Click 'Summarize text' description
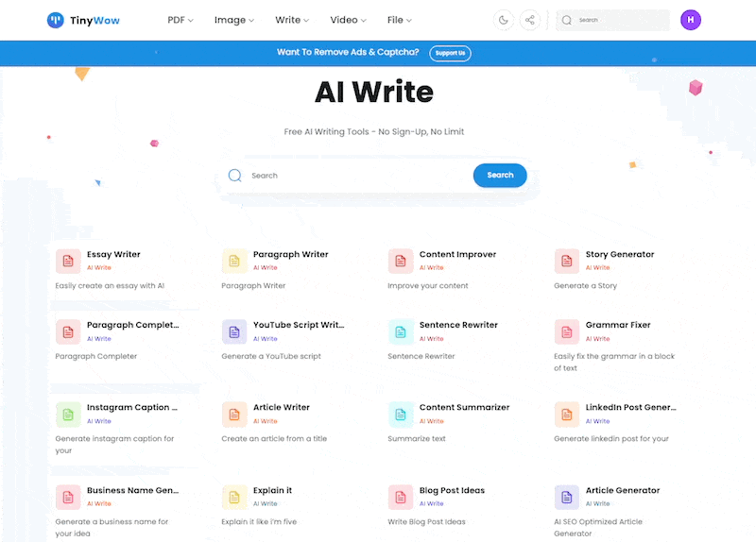 pos(417,438)
